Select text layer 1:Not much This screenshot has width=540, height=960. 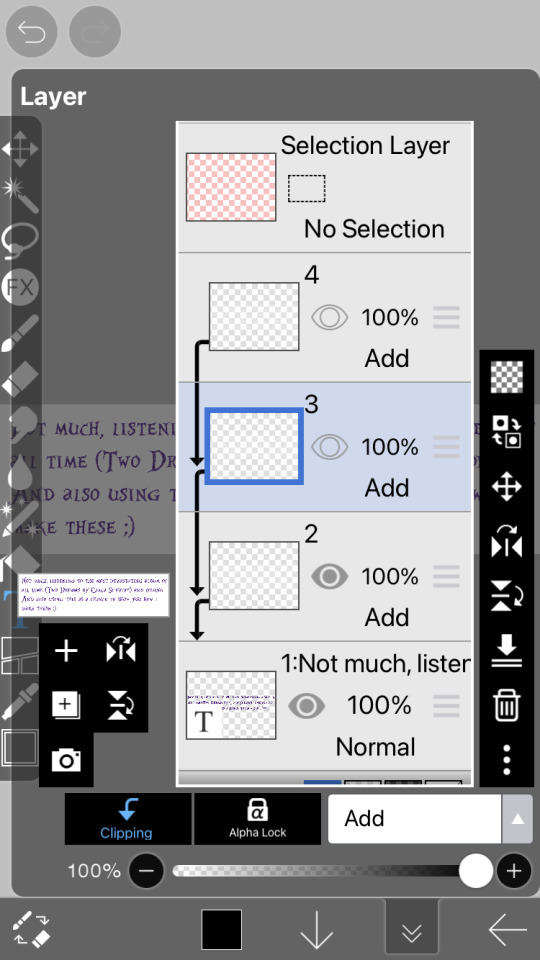coord(324,706)
